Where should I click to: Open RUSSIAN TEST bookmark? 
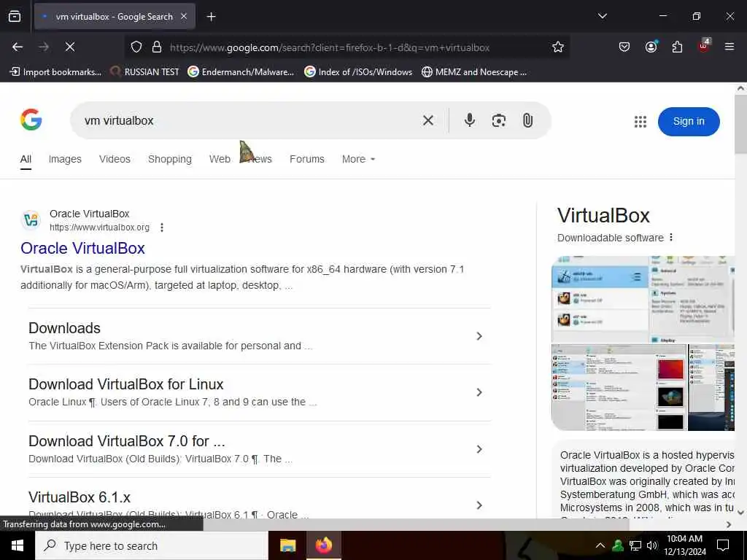click(144, 72)
